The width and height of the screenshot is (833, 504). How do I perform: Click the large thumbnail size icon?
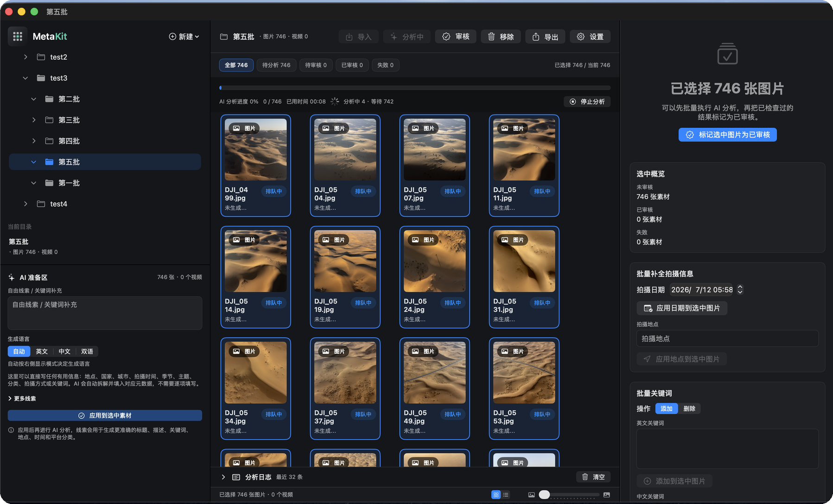coord(607,495)
